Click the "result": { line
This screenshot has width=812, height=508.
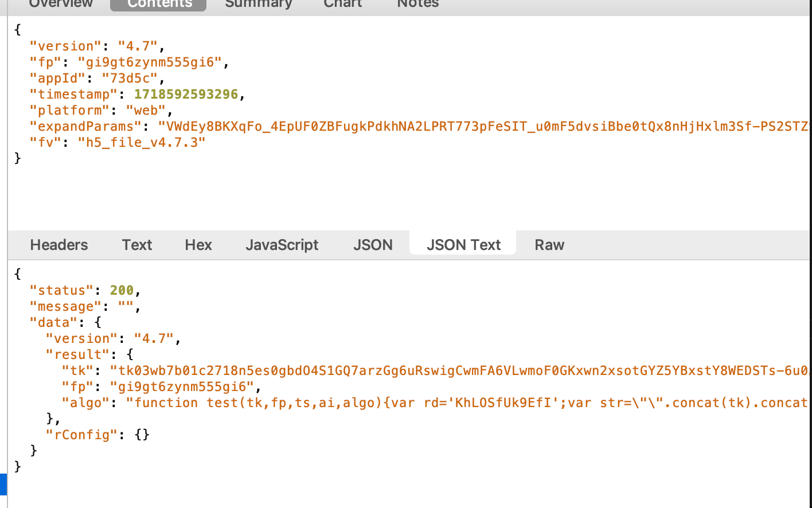click(x=89, y=354)
